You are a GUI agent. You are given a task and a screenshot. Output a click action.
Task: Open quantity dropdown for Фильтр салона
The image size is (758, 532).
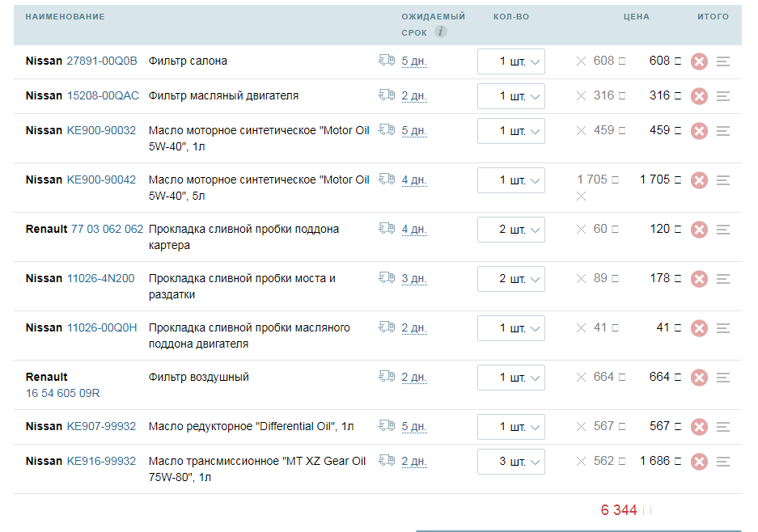coord(511,61)
